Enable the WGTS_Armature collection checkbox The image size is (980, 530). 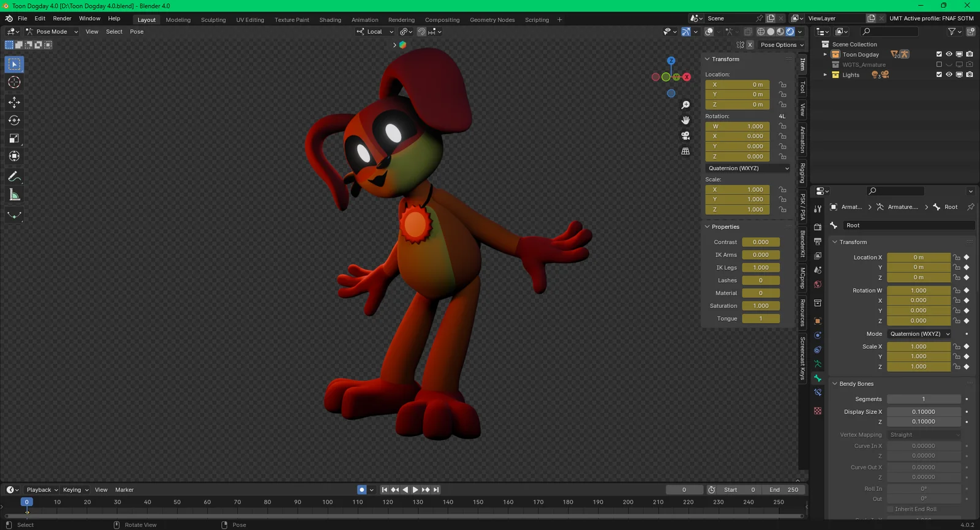coord(939,64)
